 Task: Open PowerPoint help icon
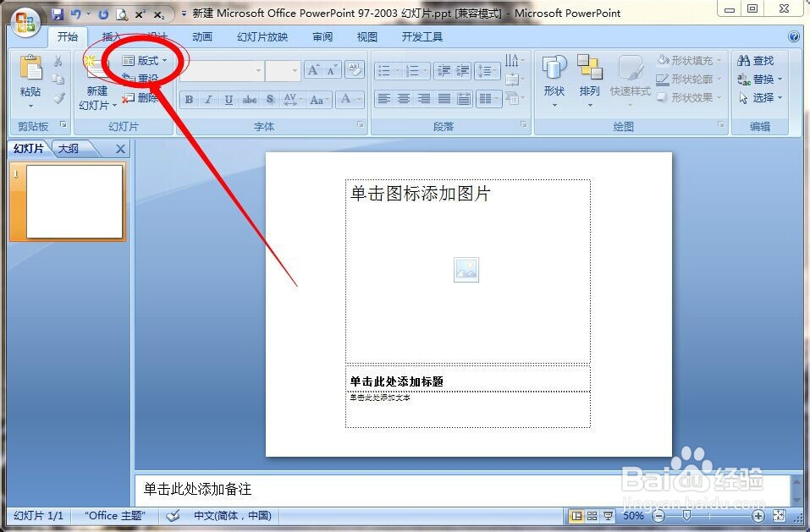(794, 36)
